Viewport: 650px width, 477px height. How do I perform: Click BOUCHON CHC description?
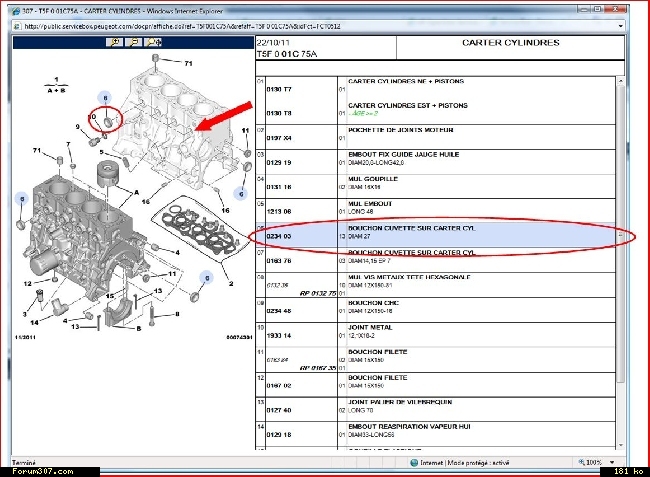click(374, 303)
